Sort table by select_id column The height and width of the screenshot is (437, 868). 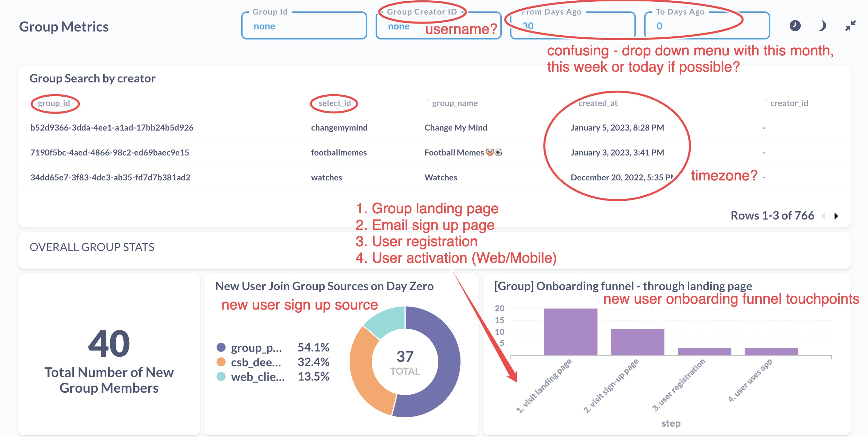334,103
